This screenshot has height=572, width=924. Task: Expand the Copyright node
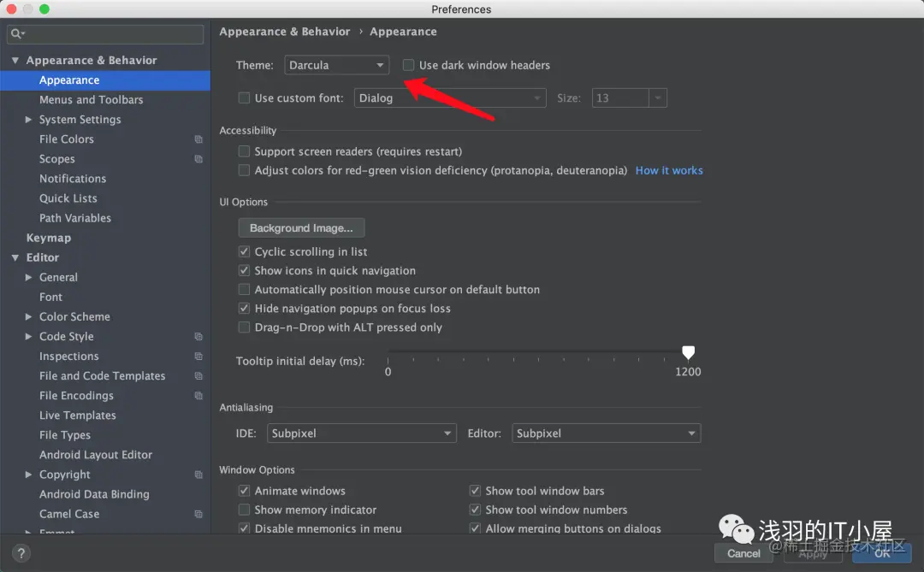pos(28,475)
